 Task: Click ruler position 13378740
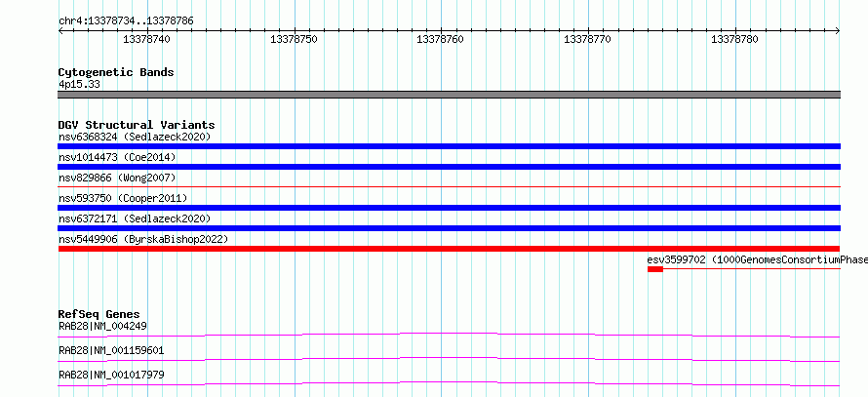pos(146,40)
